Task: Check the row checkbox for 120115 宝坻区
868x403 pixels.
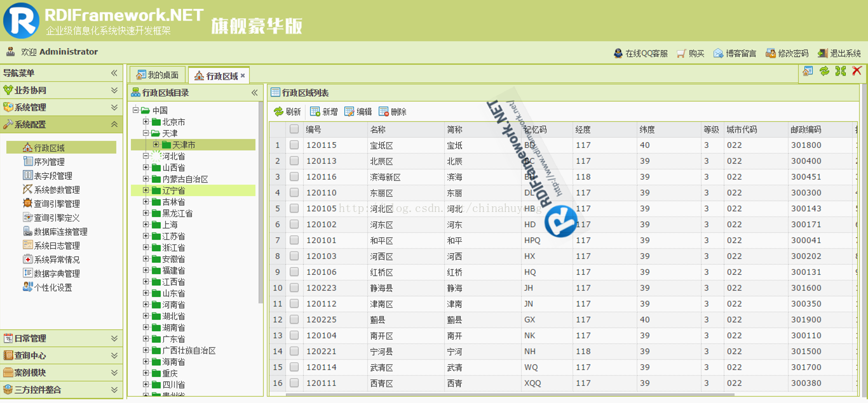Action: point(294,145)
